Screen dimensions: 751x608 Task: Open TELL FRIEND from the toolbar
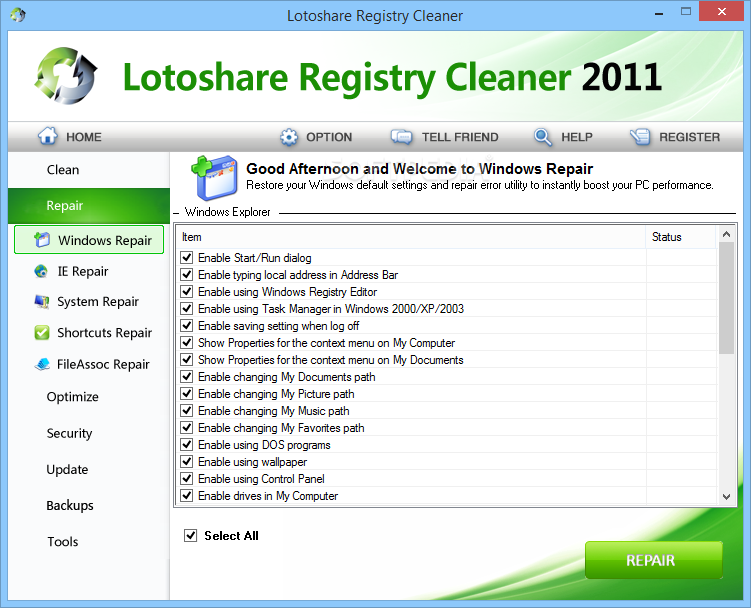(444, 137)
